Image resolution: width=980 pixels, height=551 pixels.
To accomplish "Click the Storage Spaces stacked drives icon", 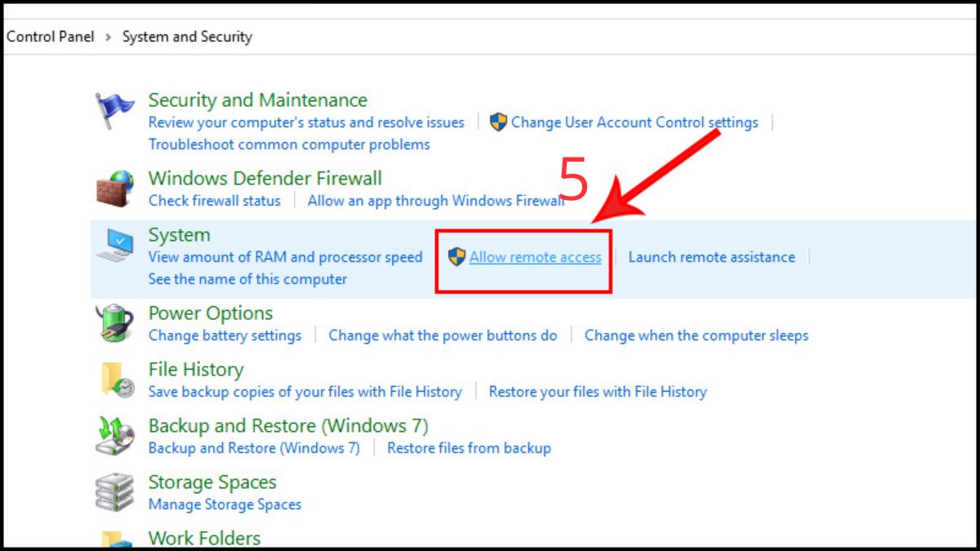I will (116, 491).
